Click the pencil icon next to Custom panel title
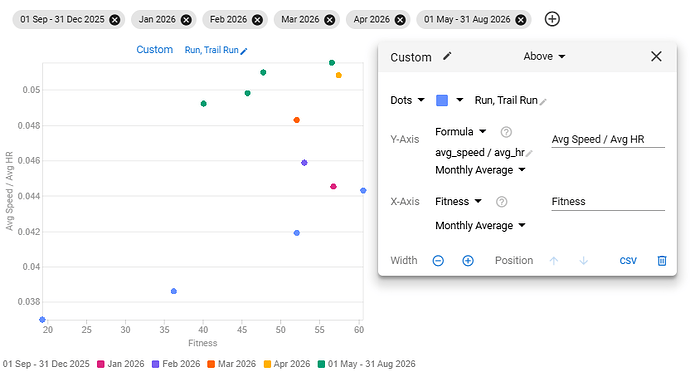 click(x=447, y=56)
